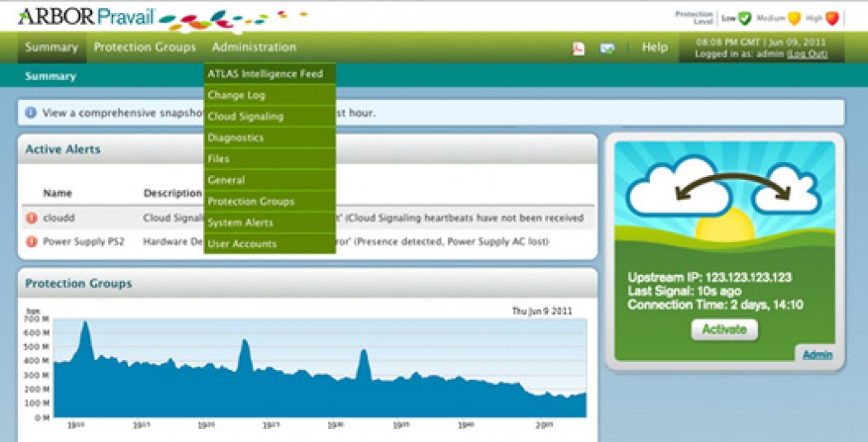Image resolution: width=868 pixels, height=442 pixels.
Task: Click the Upstream IP 123.123.123.123 text
Action: coord(709,278)
